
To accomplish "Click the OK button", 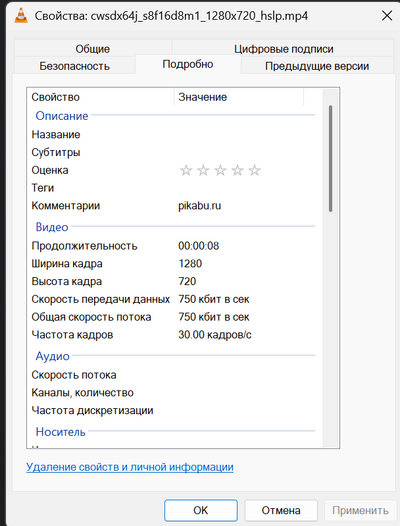I will point(201,510).
